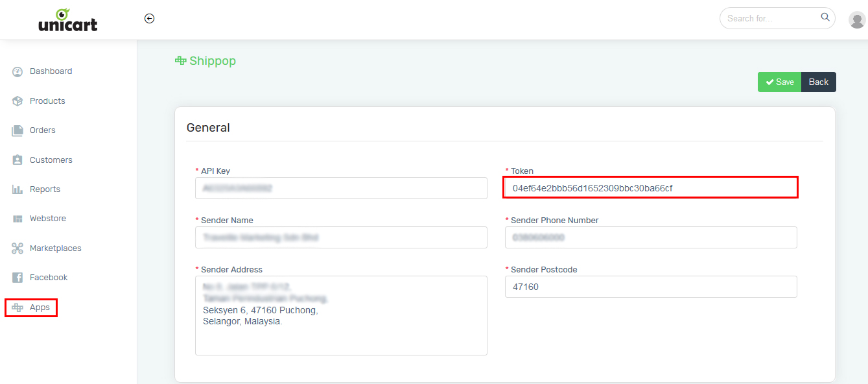Click the Orders stack icon
The image size is (868, 384).
point(18,130)
